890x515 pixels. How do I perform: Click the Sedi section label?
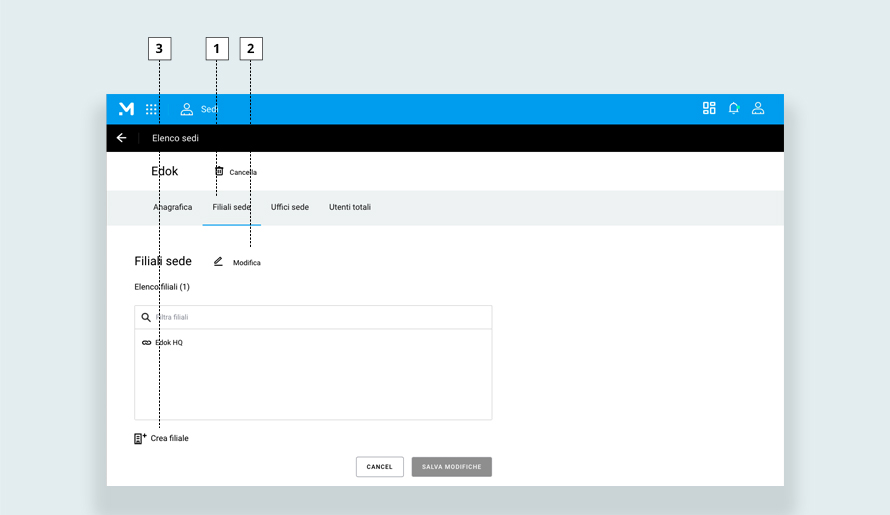pyautogui.click(x=209, y=109)
